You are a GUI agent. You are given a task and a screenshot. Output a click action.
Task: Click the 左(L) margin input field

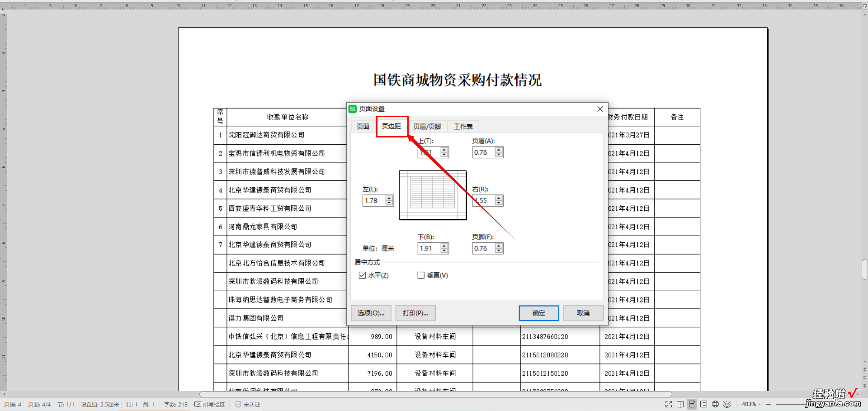click(374, 201)
